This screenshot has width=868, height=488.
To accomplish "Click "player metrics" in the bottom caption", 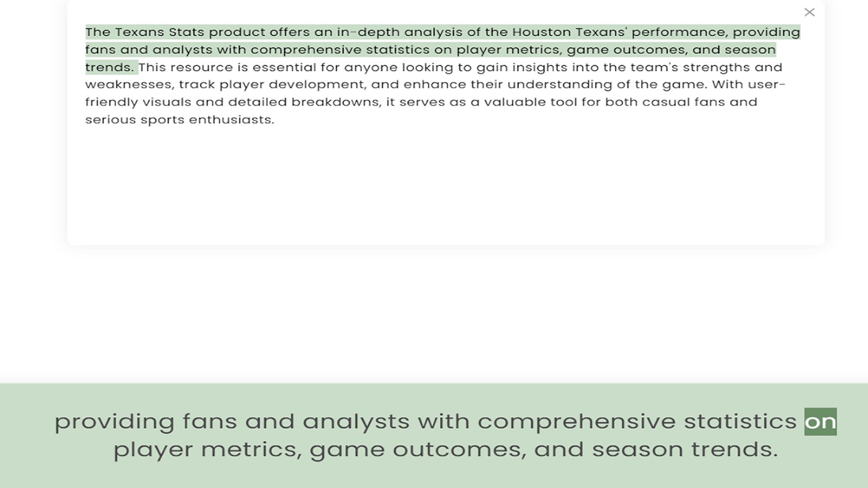I will tap(207, 450).
